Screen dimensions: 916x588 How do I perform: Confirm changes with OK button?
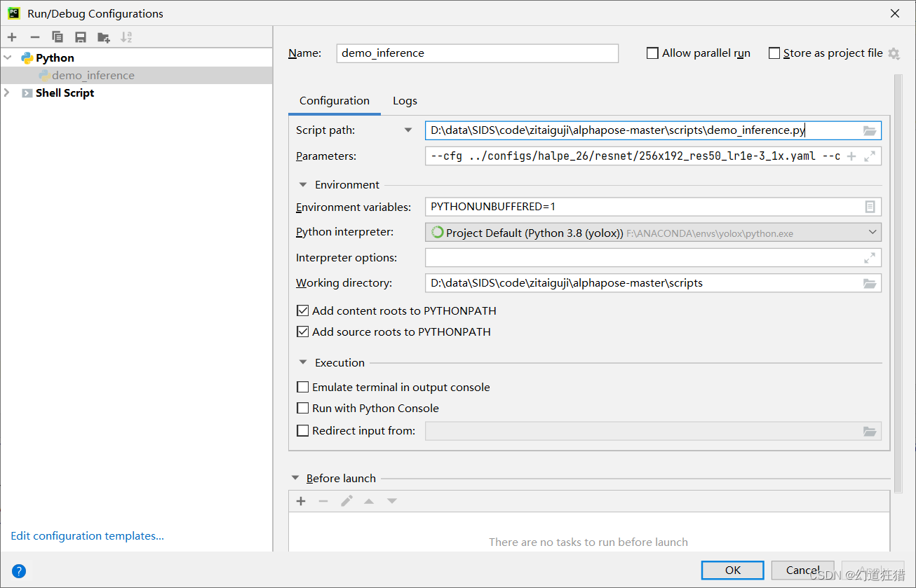[732, 570]
